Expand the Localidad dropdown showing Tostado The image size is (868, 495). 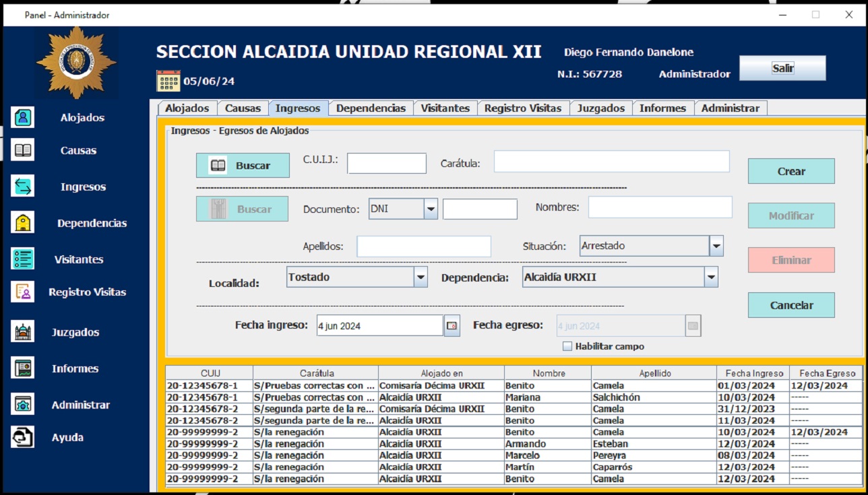(421, 277)
